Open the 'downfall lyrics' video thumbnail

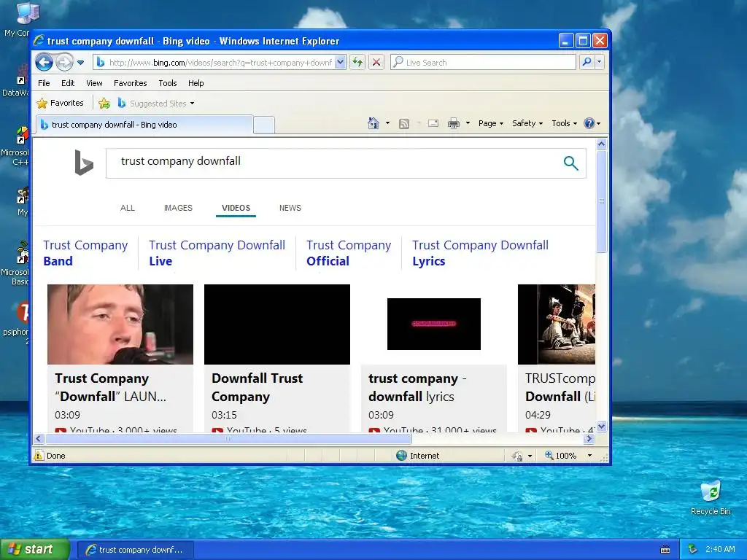point(434,324)
